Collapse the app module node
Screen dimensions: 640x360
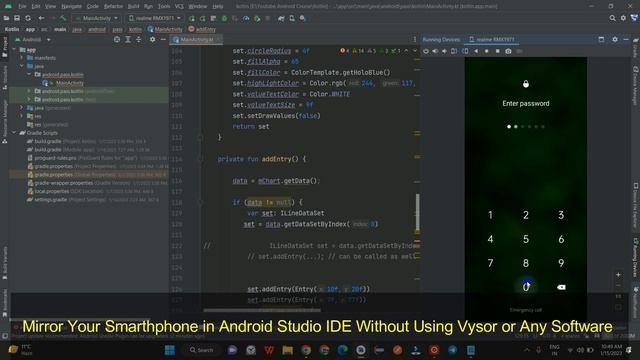tap(14, 49)
